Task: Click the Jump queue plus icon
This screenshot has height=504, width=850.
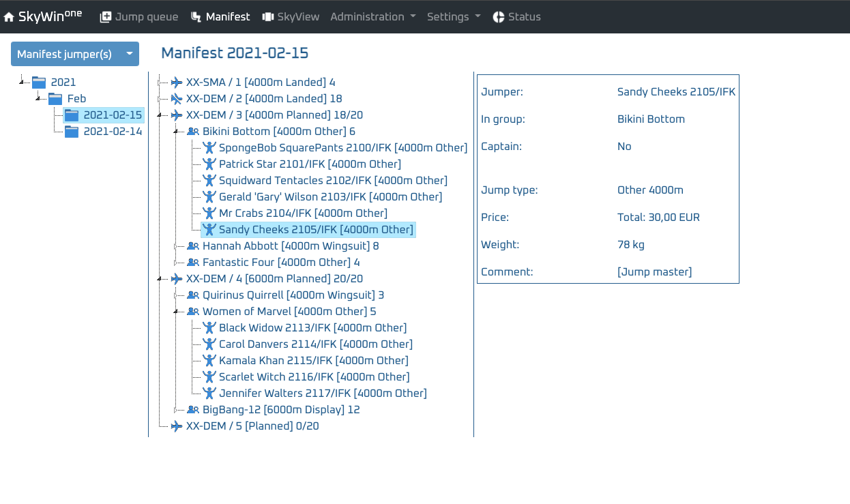Action: (106, 17)
